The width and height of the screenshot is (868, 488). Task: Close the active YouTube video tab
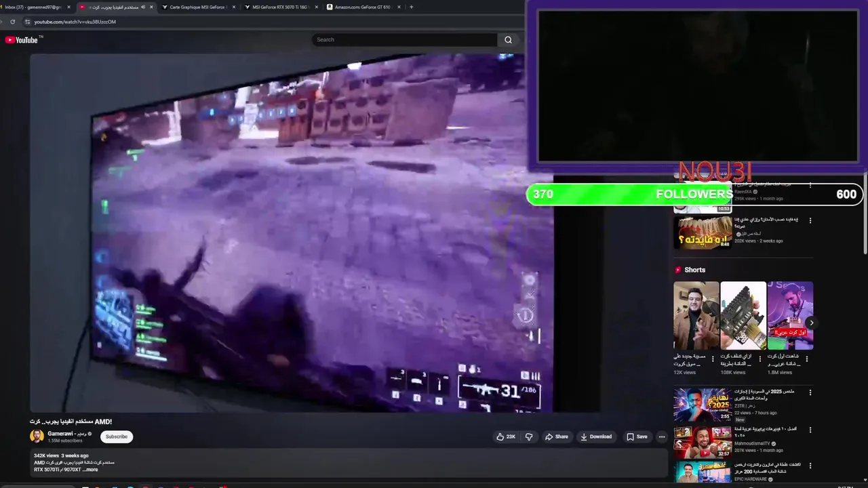[151, 7]
